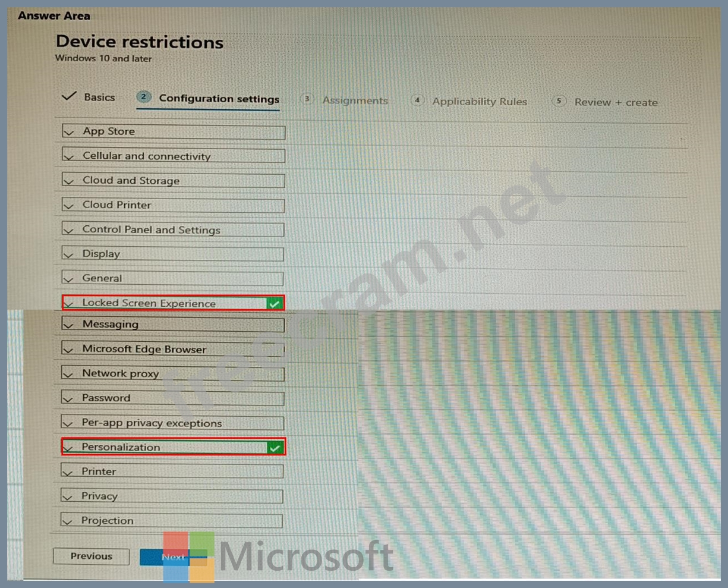Image resolution: width=728 pixels, height=588 pixels.
Task: Click green checkmark on Locked Screen Experience
Action: [274, 303]
